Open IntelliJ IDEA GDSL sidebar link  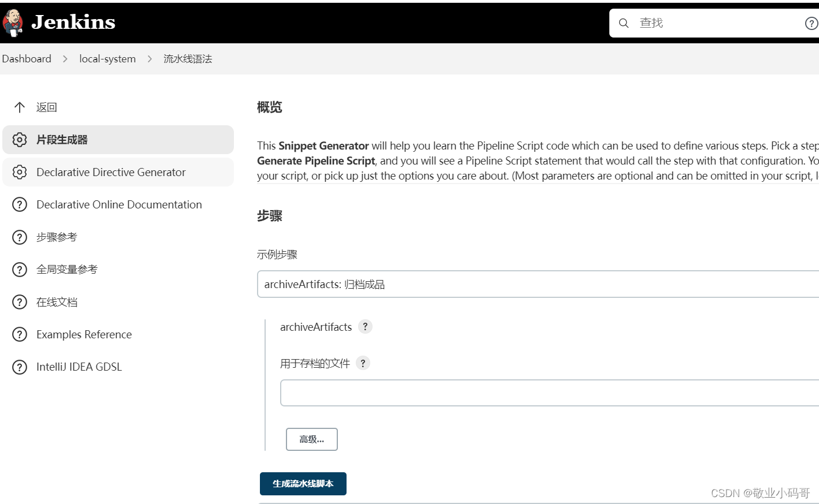pyautogui.click(x=79, y=367)
